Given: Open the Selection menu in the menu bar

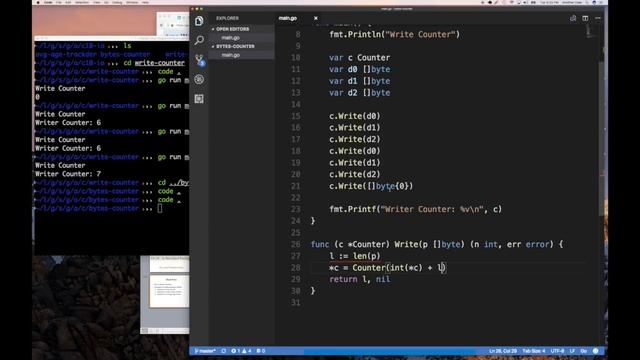Looking at the screenshot, I should (x=82, y=2).
